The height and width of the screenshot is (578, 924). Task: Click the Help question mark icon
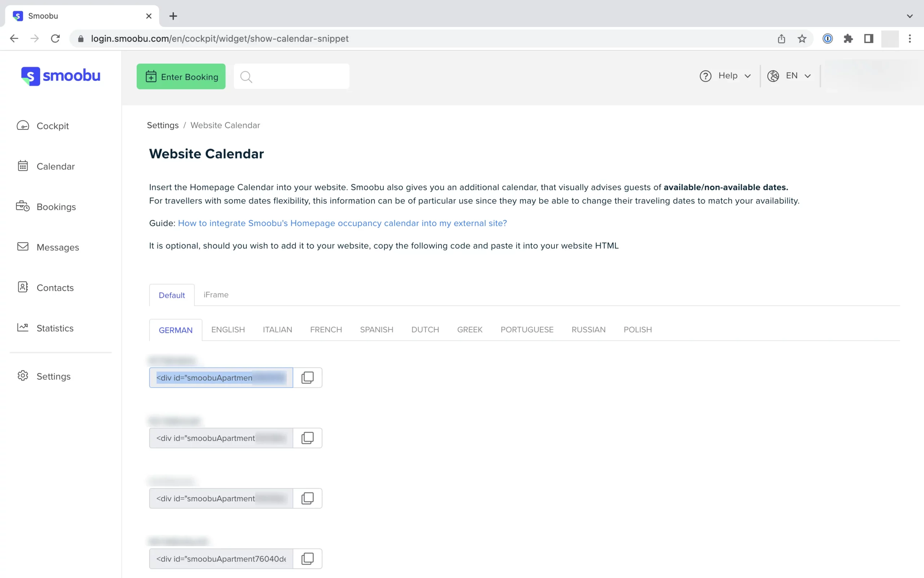pyautogui.click(x=705, y=76)
